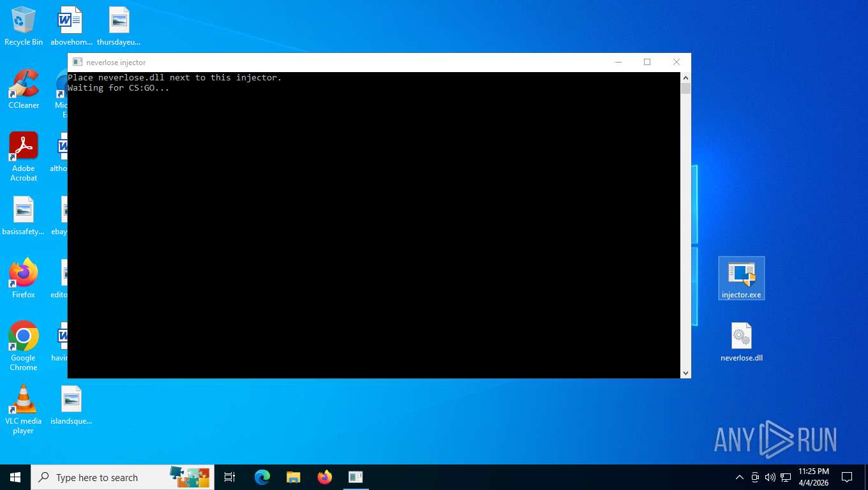Maximize the neverlose injector window
The image size is (868, 490).
647,62
